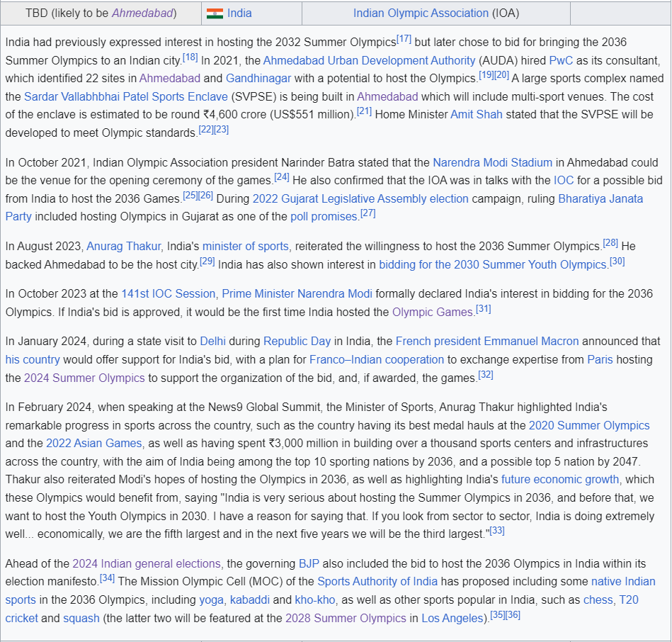This screenshot has height=642, width=672.
Task: Open citation reference [24]
Action: click(x=282, y=177)
